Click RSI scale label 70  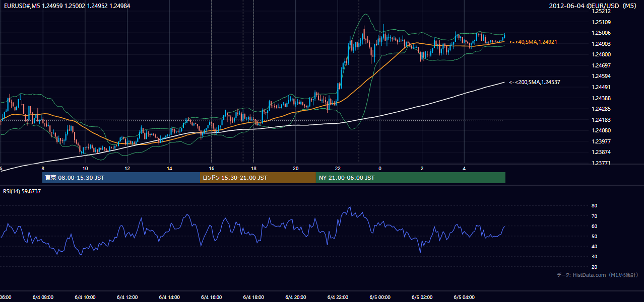point(594,216)
